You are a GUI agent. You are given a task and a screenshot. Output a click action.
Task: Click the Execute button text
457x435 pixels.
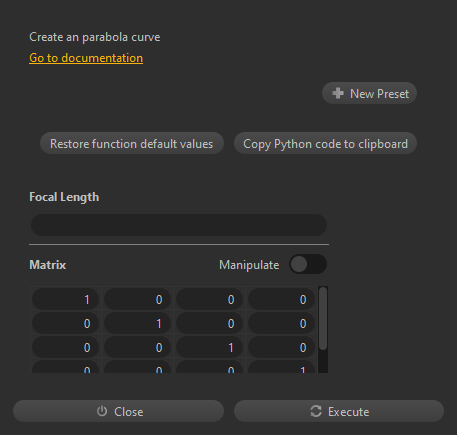349,412
